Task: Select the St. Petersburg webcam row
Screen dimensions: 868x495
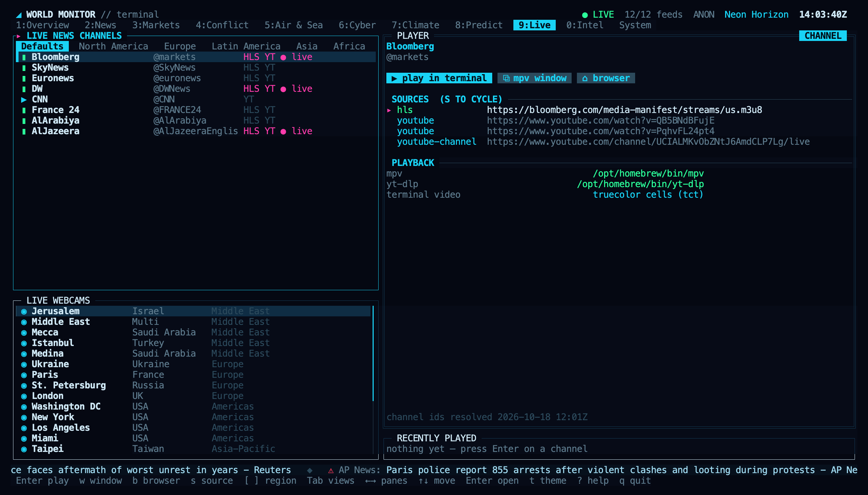Action: pyautogui.click(x=193, y=385)
